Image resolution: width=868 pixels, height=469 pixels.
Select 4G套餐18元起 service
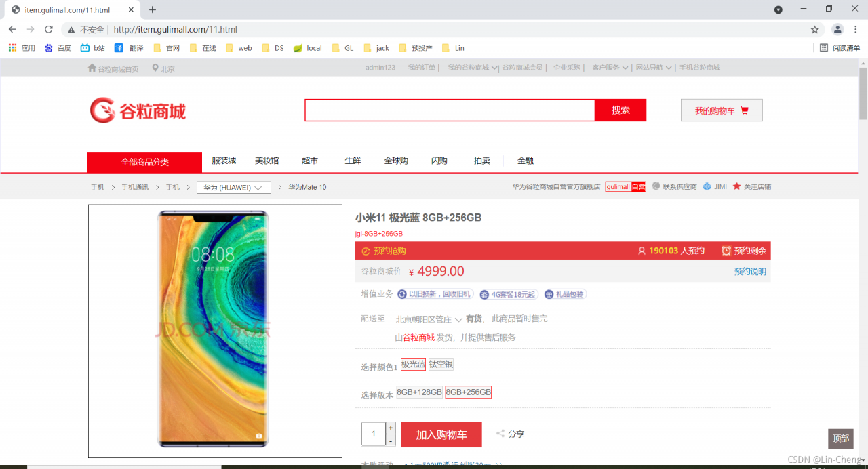508,294
